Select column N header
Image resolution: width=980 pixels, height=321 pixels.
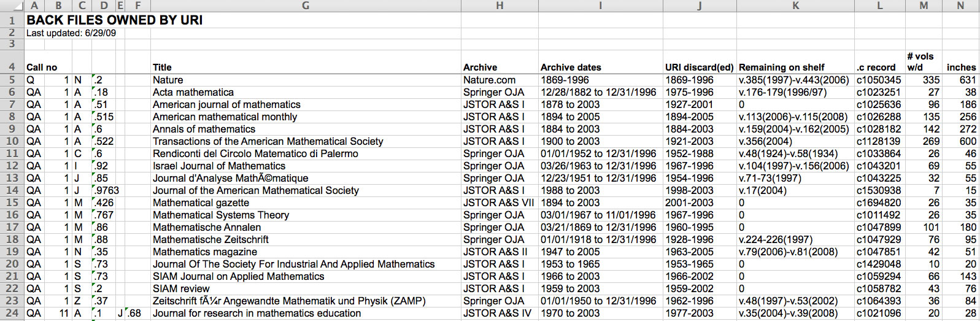click(x=960, y=6)
